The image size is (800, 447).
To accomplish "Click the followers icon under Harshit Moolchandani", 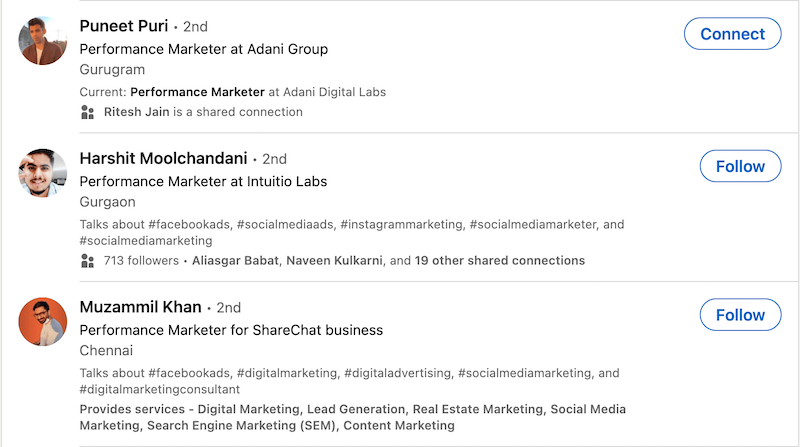I will 87,261.
